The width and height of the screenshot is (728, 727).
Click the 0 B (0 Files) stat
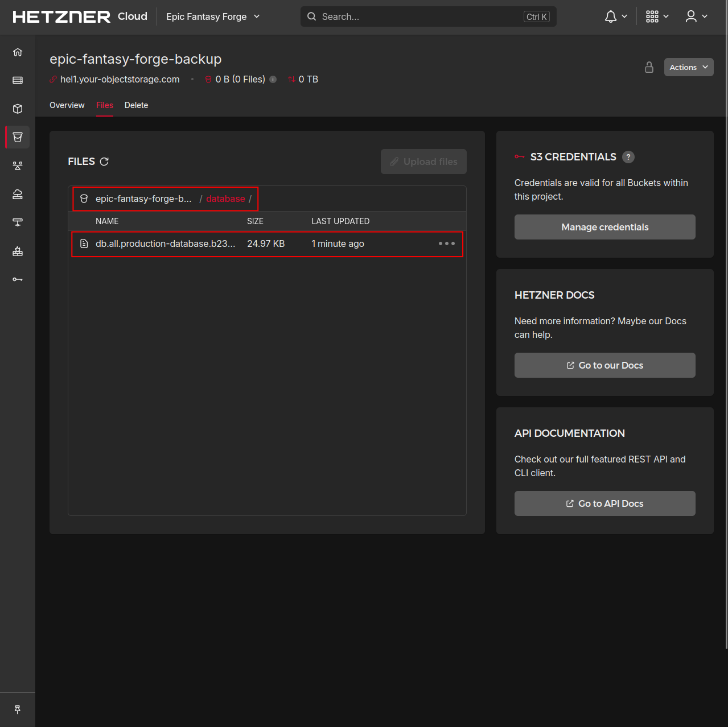(x=240, y=80)
